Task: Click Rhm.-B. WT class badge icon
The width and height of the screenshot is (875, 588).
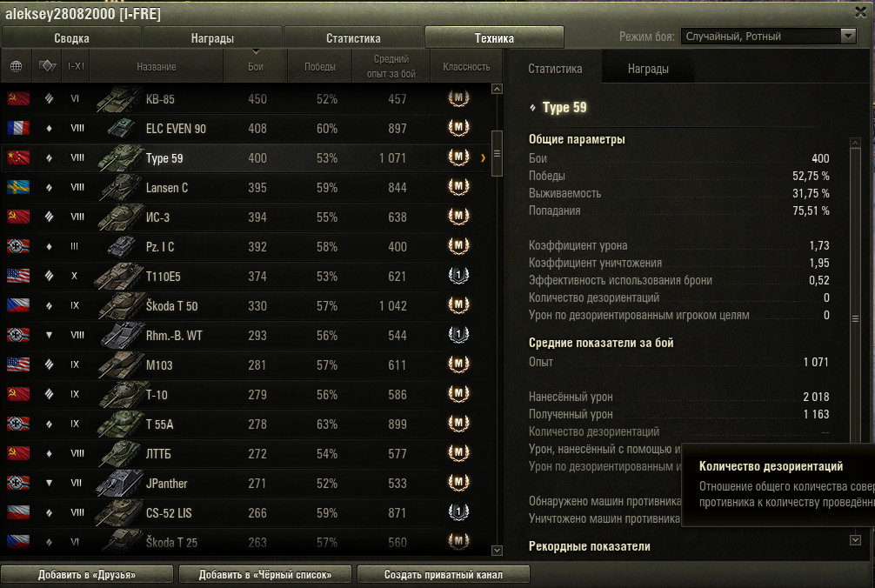Action: point(458,335)
